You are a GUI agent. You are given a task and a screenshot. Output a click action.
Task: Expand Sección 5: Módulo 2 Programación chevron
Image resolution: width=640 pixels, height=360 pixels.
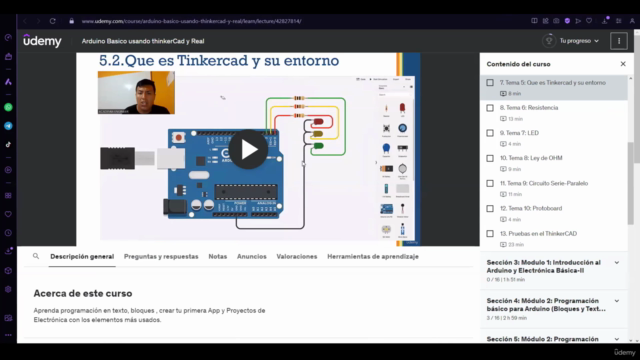617,339
